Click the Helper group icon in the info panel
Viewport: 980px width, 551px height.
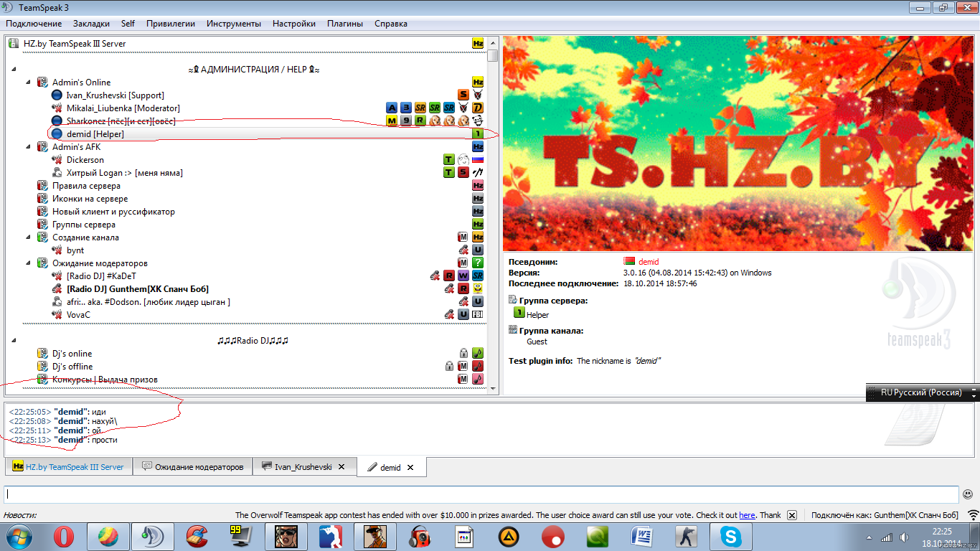click(519, 312)
